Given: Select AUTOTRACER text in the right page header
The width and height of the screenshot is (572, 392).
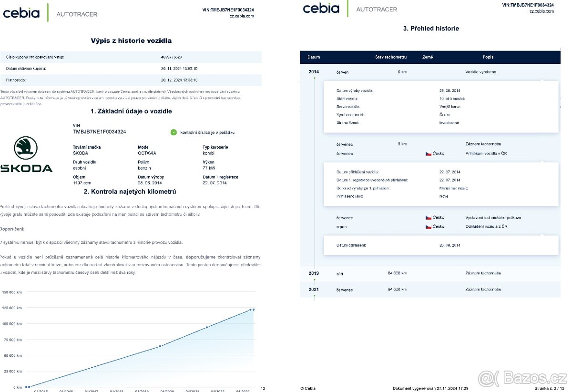Looking at the screenshot, I should [377, 10].
